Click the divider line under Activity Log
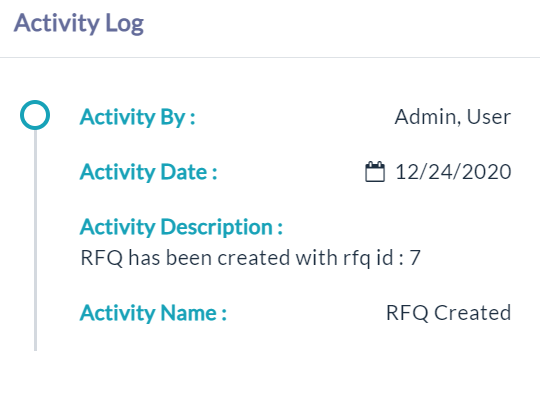This screenshot has width=540, height=420. point(270,57)
